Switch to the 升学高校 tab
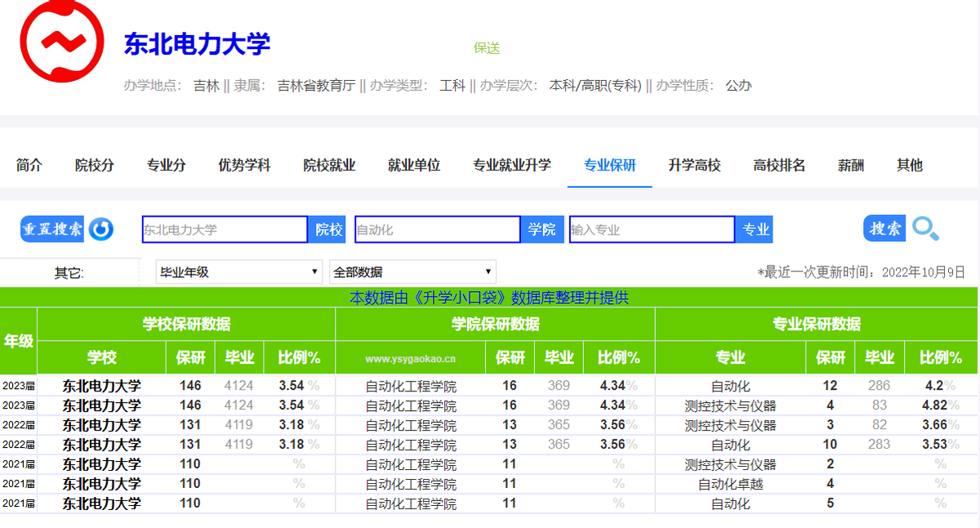 695,165
